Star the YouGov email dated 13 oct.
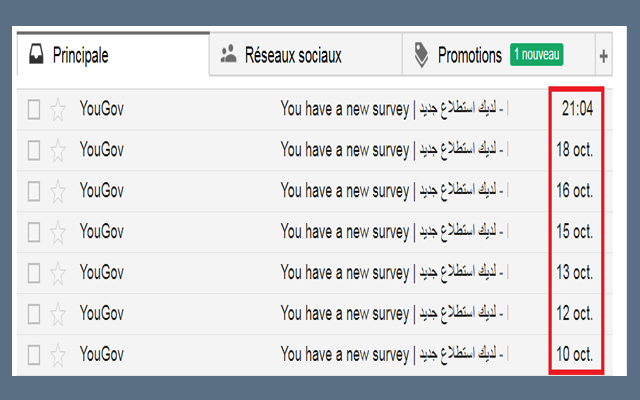Viewport: 640px width, 400px height. (58, 272)
